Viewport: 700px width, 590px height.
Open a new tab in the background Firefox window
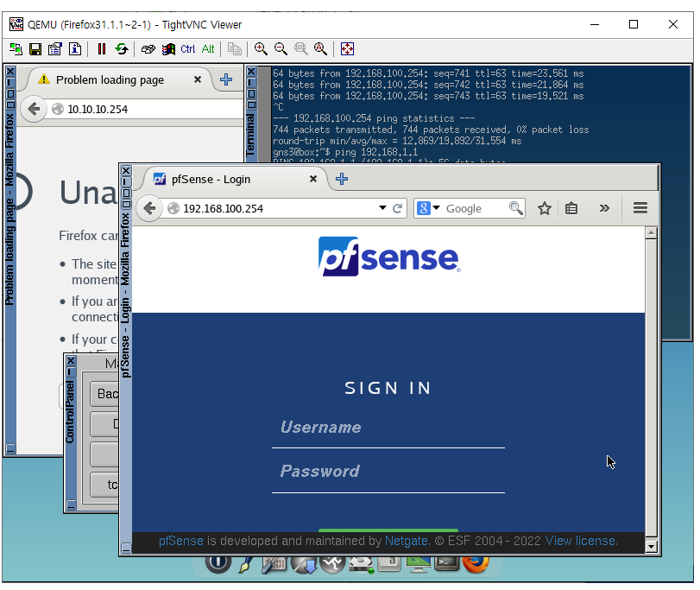tap(226, 79)
